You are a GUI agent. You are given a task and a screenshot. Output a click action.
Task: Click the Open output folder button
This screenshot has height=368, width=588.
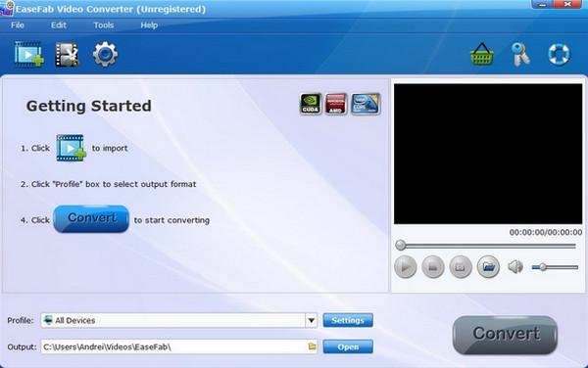348,347
